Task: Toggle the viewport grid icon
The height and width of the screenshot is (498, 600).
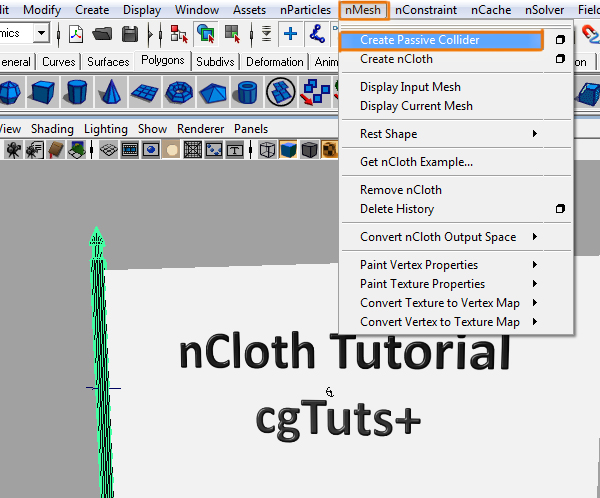Action: (108, 150)
